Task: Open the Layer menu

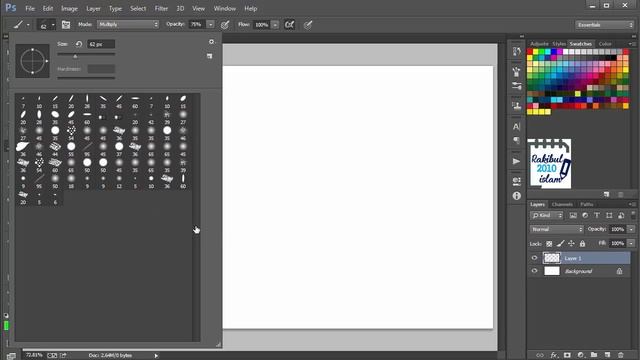Action: click(x=93, y=8)
